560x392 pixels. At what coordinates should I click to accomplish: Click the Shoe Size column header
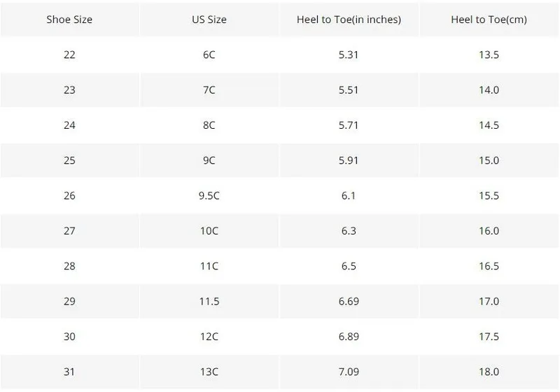tap(69, 19)
